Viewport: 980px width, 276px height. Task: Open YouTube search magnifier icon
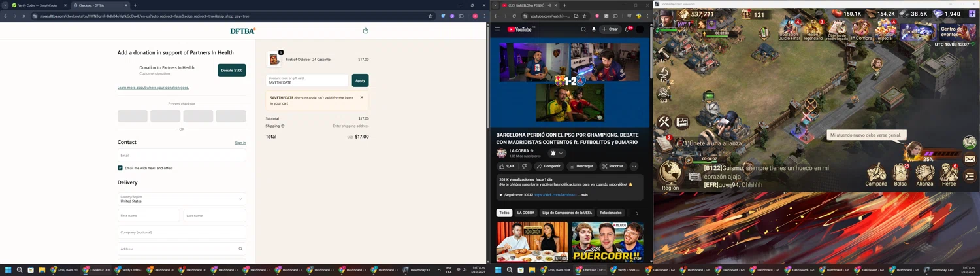point(583,29)
